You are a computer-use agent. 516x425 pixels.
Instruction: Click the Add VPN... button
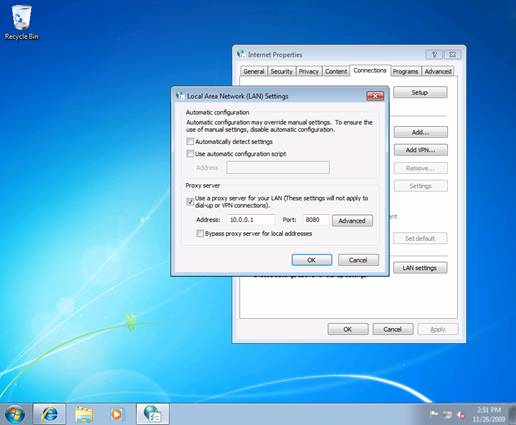click(x=421, y=150)
